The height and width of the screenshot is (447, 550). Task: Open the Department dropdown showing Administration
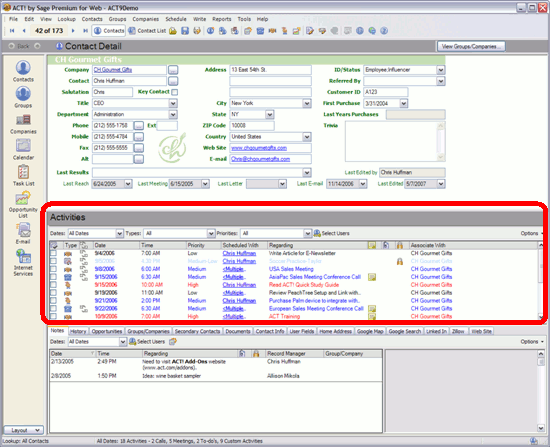[173, 115]
